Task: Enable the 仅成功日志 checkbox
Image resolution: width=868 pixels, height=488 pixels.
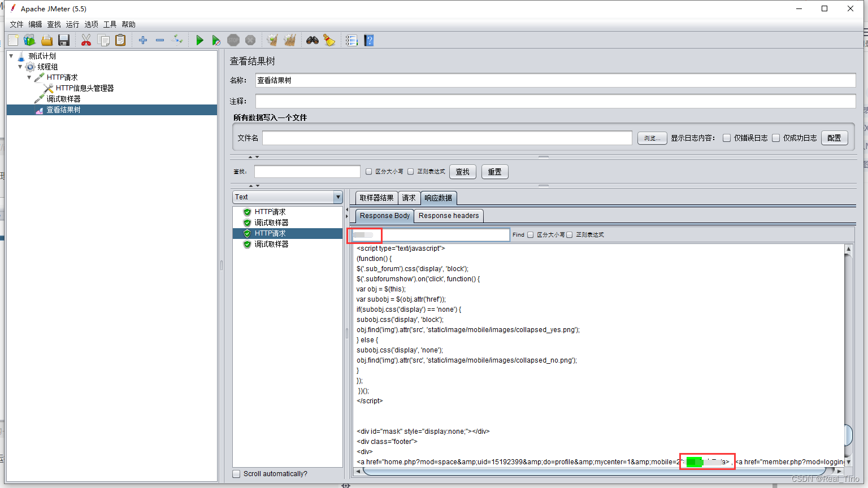Action: (776, 138)
